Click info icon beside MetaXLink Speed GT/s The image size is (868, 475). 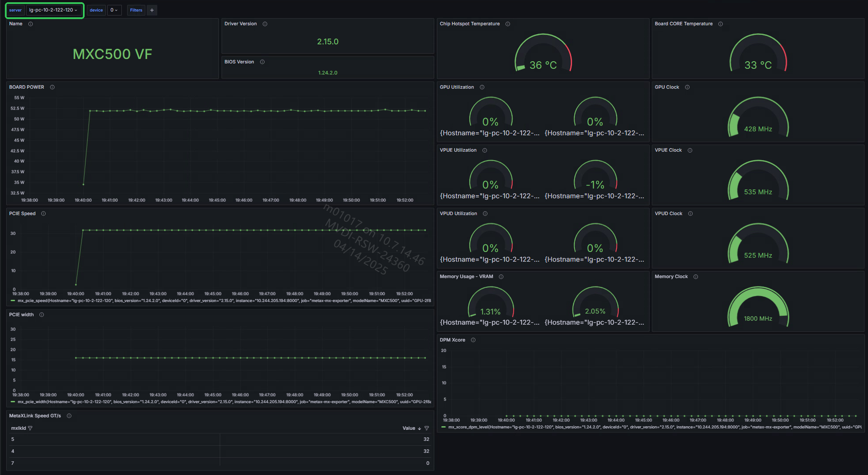pyautogui.click(x=69, y=416)
